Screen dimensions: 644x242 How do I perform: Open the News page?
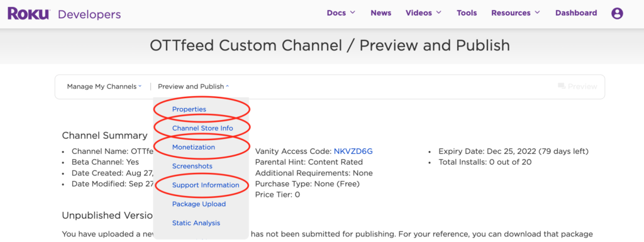[380, 13]
